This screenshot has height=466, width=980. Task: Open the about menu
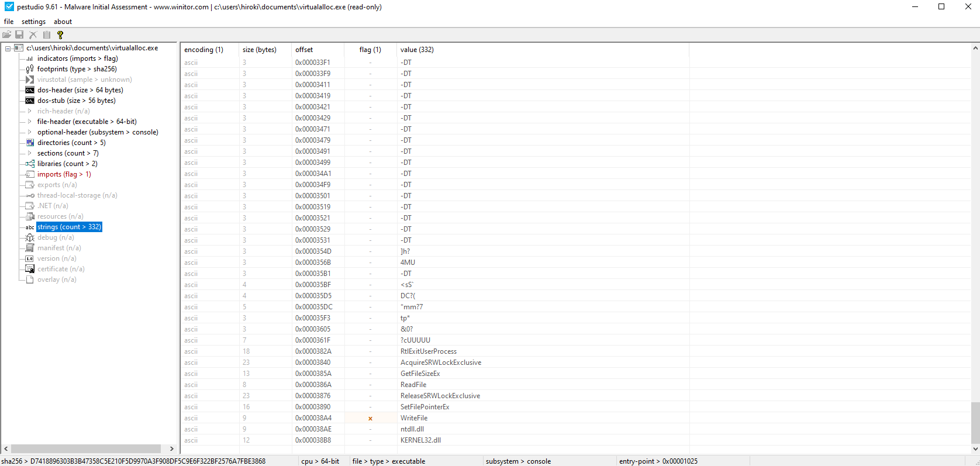point(63,22)
